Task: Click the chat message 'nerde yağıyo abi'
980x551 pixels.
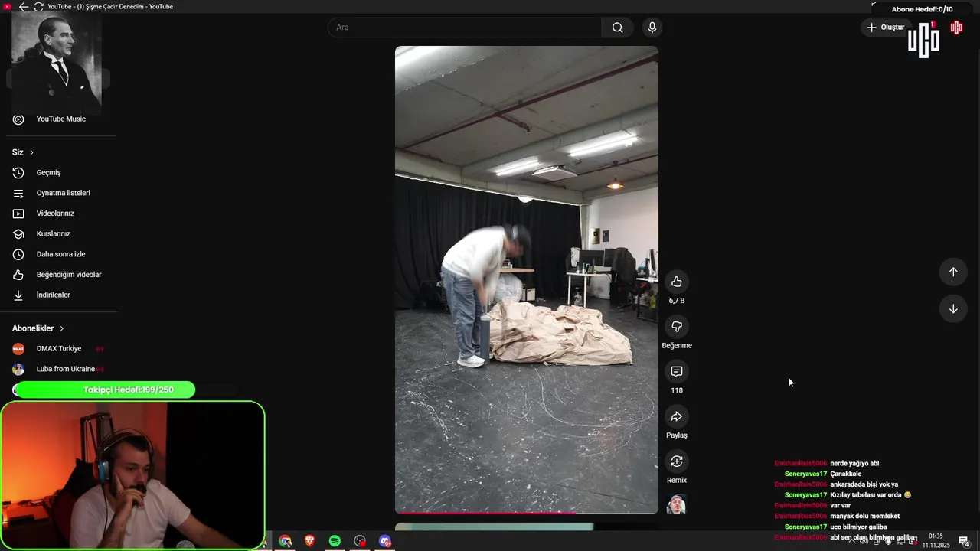Action: [854, 464]
